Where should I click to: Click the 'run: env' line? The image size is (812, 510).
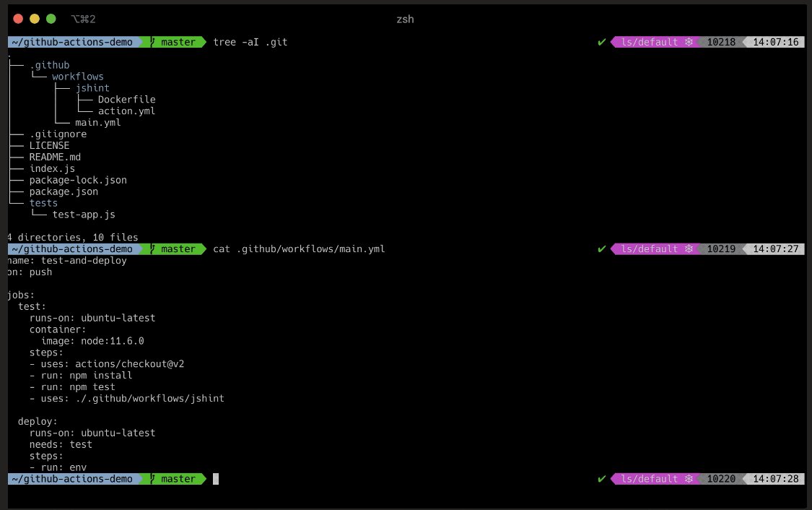coord(58,467)
